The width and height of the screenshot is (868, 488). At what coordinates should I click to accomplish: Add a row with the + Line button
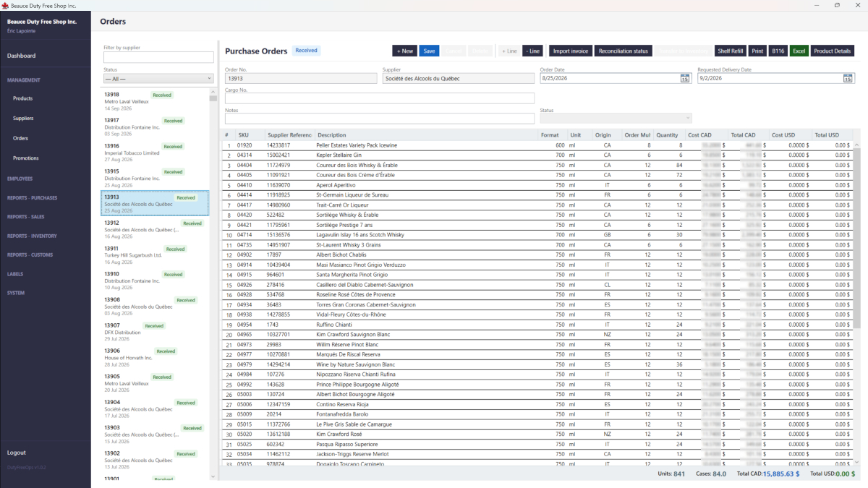[x=509, y=51]
